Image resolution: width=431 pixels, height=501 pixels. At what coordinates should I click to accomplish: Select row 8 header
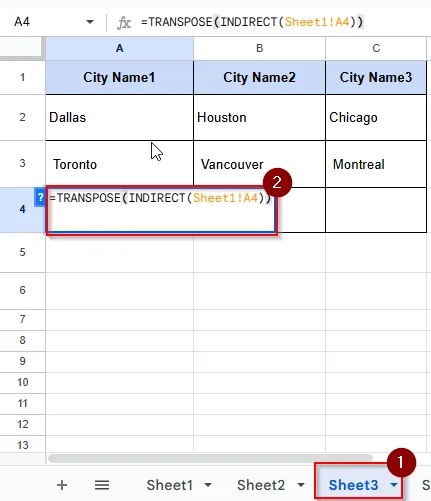22,340
